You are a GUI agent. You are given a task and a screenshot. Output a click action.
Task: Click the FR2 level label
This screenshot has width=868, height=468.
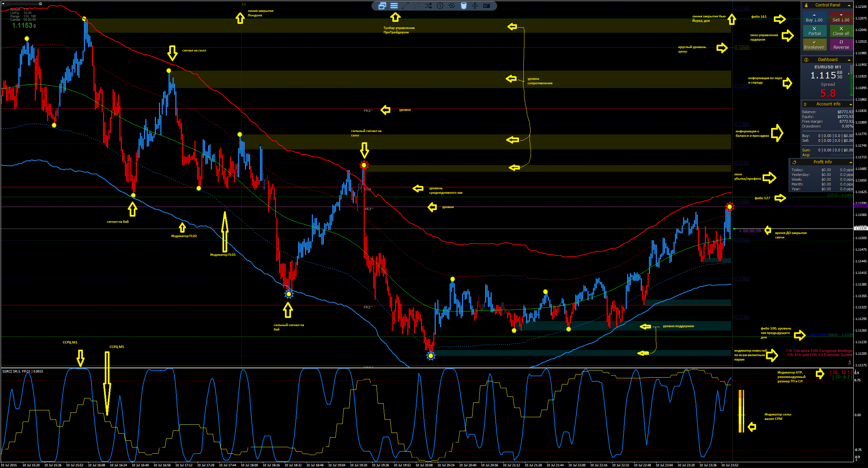368,307
